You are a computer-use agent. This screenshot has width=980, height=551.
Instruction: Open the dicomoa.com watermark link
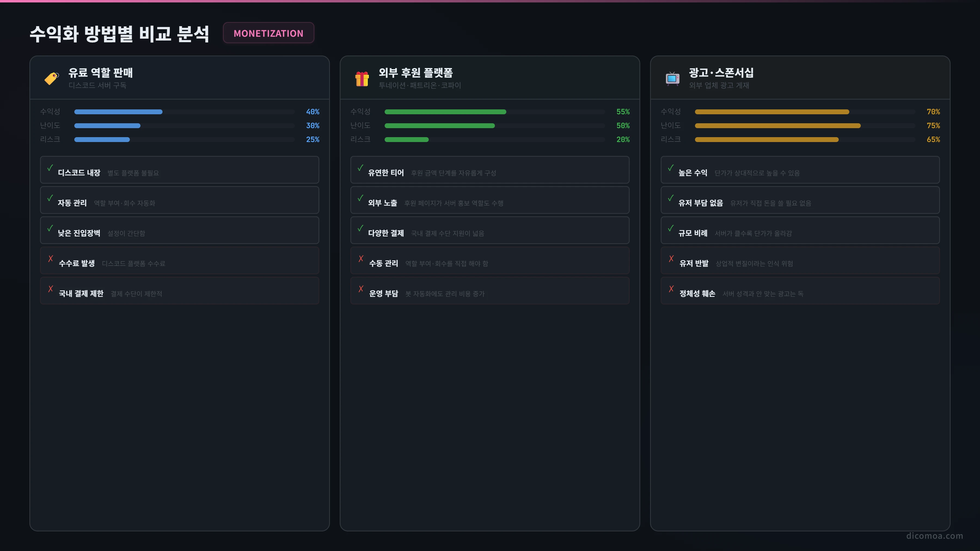(x=934, y=536)
